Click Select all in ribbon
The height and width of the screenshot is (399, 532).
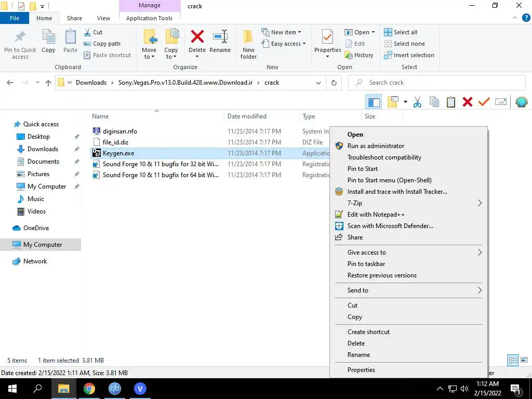click(x=401, y=32)
